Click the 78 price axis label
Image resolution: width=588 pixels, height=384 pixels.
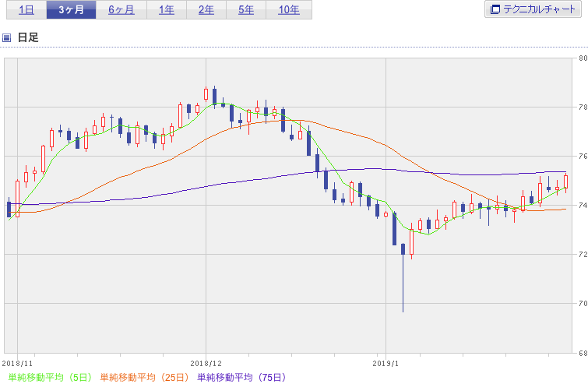pos(583,107)
